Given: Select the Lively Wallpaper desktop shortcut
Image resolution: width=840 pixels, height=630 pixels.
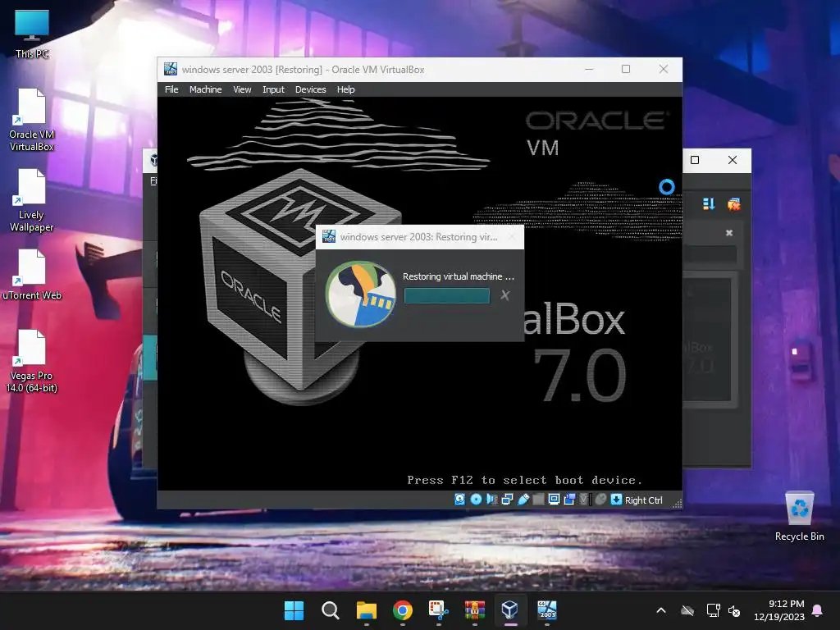Looking at the screenshot, I should coord(32,201).
